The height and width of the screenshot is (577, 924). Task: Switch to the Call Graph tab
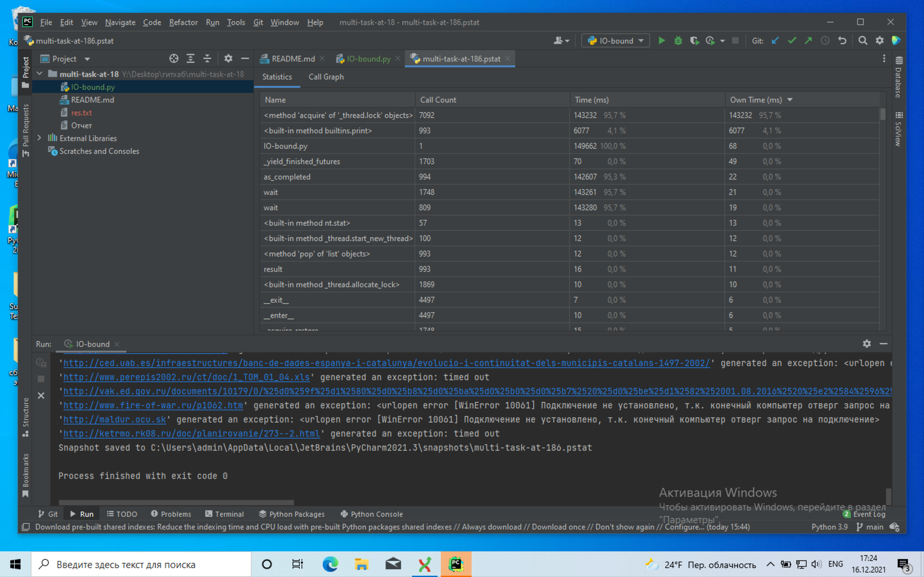(x=326, y=77)
